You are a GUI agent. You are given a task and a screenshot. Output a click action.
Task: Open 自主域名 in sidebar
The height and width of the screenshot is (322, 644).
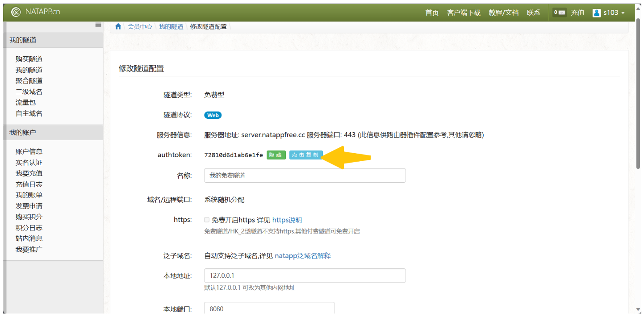29,113
